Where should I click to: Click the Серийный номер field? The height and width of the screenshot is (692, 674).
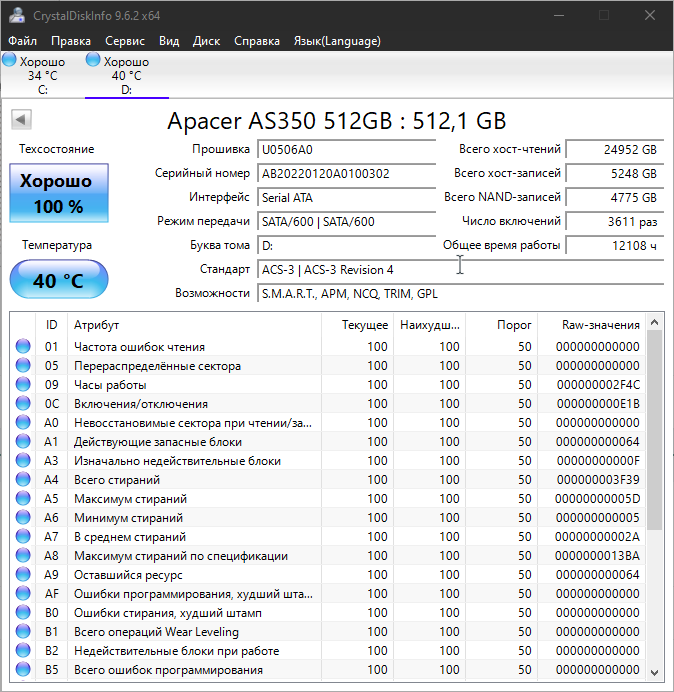tap(331, 173)
